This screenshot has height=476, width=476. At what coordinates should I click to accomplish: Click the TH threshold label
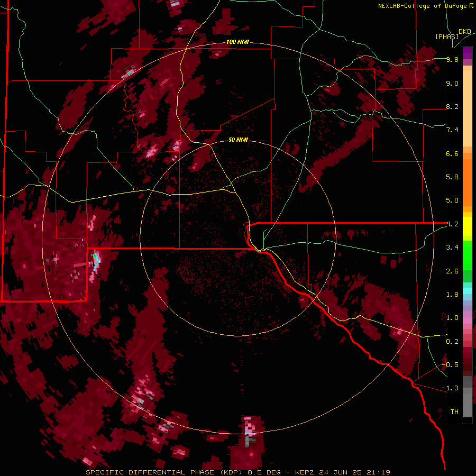[454, 412]
